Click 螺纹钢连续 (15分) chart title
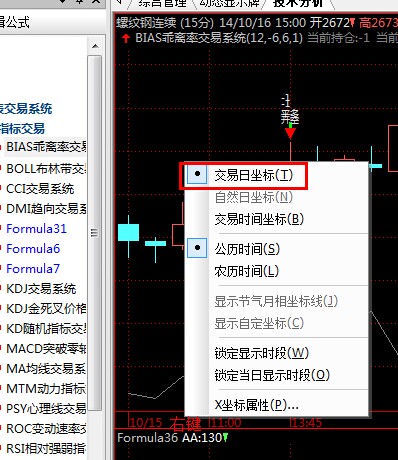This screenshot has width=398, height=460. tap(165, 23)
